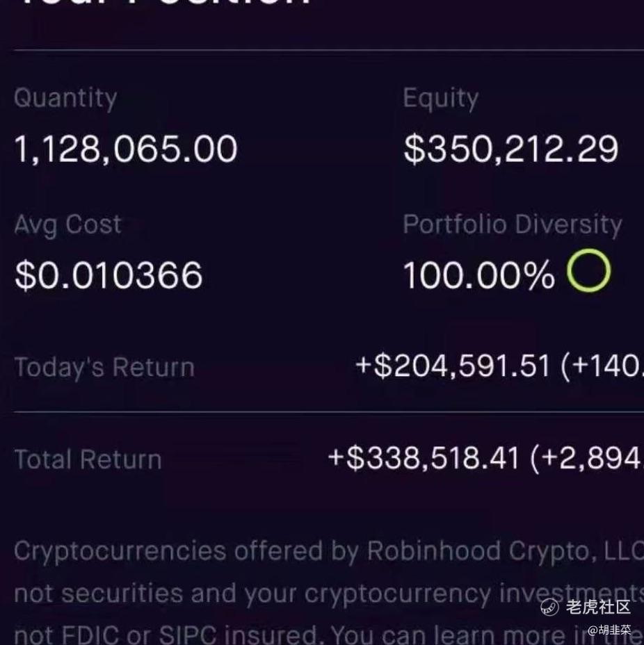This screenshot has width=644, height=645.
Task: Tap the 100.00% diversity value
Action: 479,275
